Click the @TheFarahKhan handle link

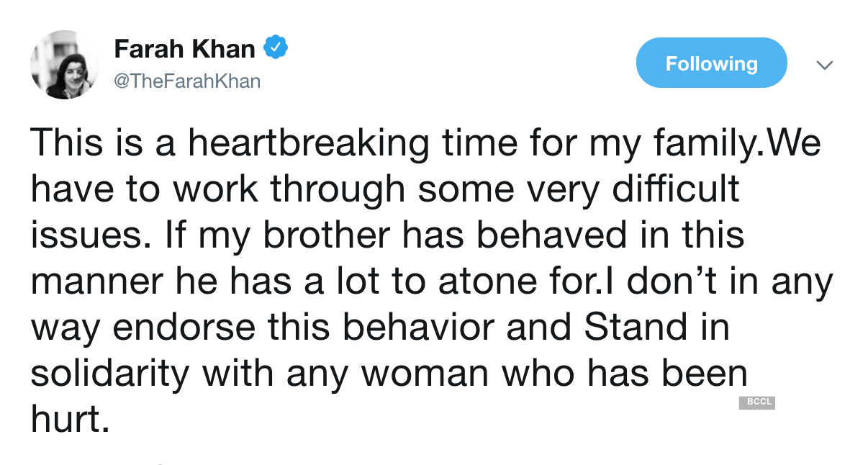pyautogui.click(x=189, y=81)
